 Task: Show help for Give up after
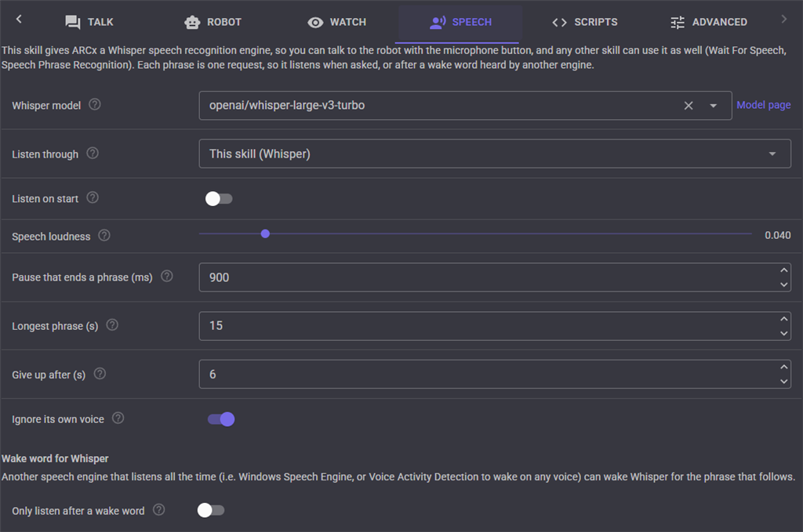(x=100, y=374)
